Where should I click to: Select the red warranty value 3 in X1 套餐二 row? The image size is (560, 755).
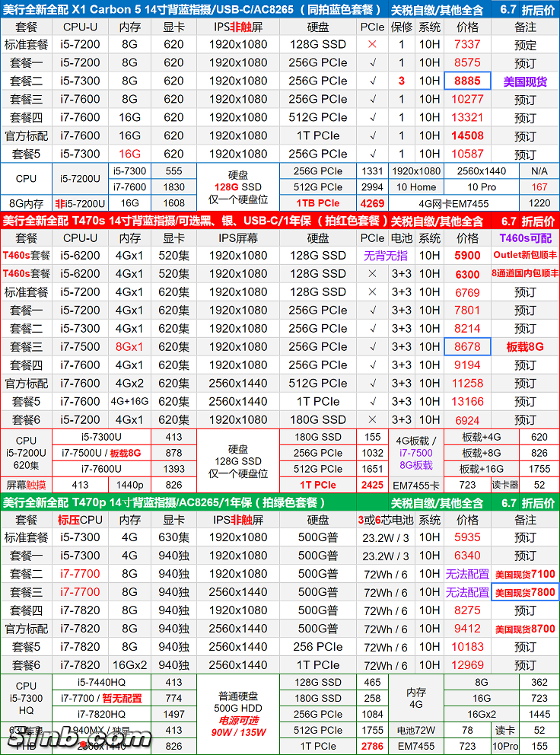(402, 81)
